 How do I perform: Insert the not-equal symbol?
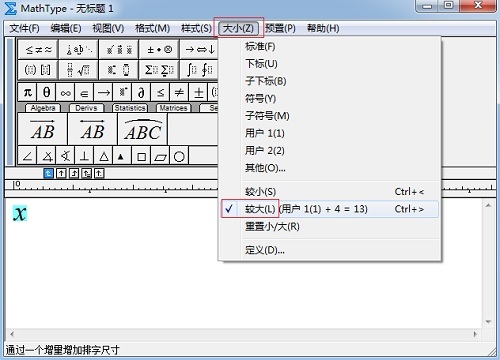179,92
